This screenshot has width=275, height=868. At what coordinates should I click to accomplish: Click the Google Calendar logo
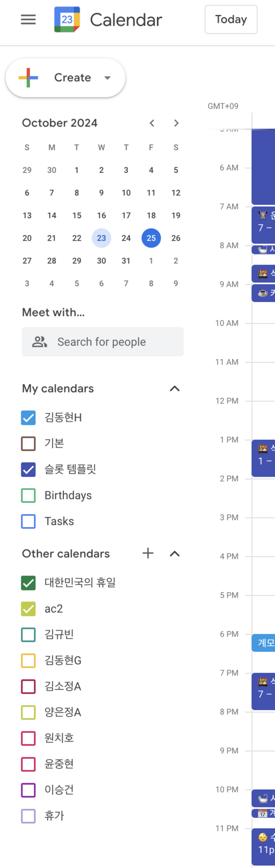[67, 20]
